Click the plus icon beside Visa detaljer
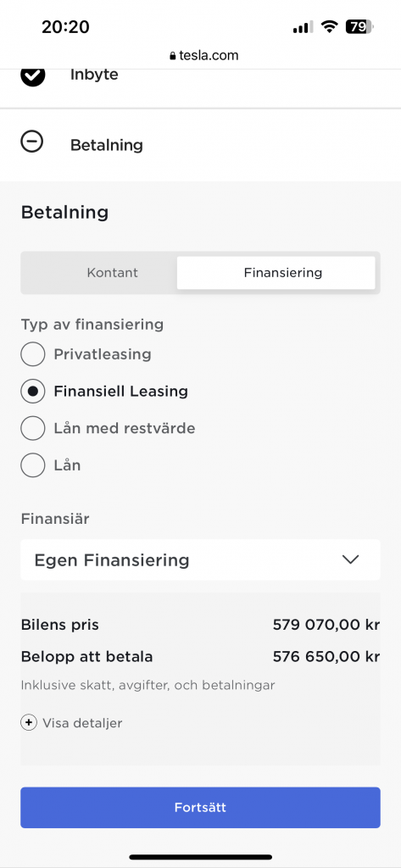Viewport: 401px width, 868px height. [29, 723]
